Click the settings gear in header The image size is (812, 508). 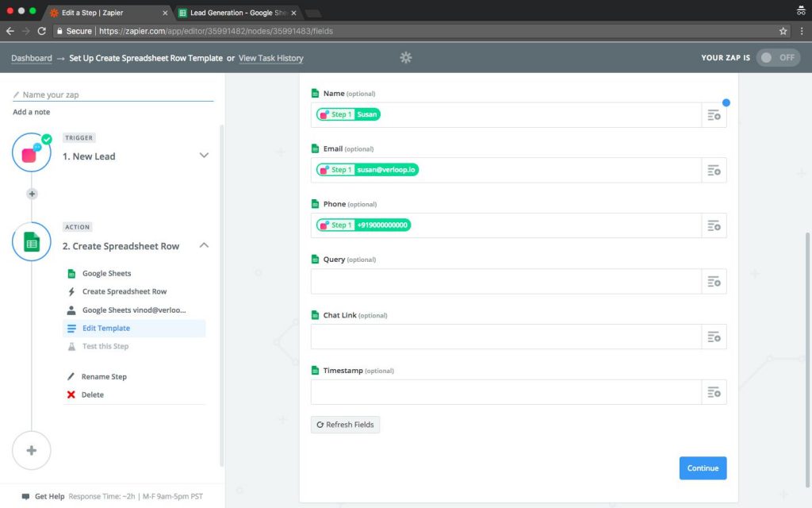tap(406, 57)
